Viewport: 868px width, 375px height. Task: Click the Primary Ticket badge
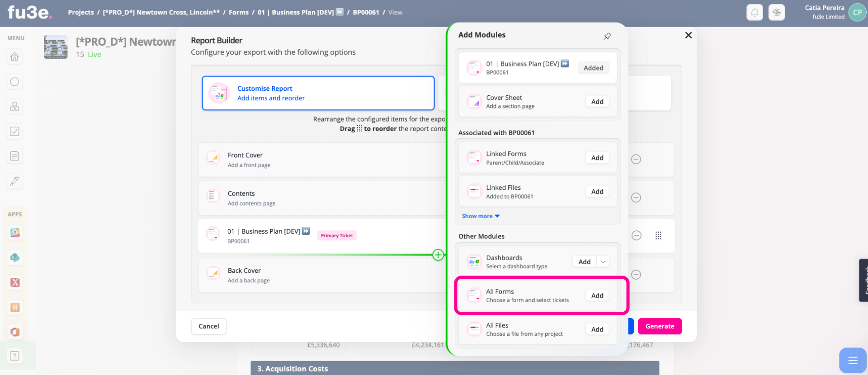(337, 235)
